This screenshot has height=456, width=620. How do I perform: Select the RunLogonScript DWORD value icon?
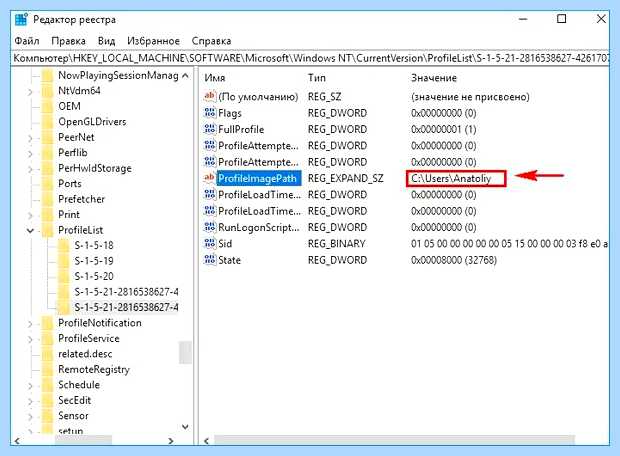coord(210,227)
